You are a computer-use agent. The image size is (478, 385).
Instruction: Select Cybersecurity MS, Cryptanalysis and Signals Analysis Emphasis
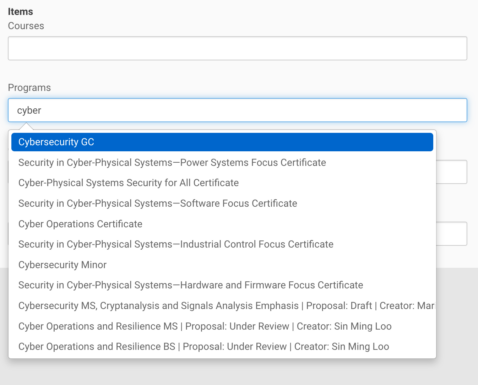click(x=222, y=306)
